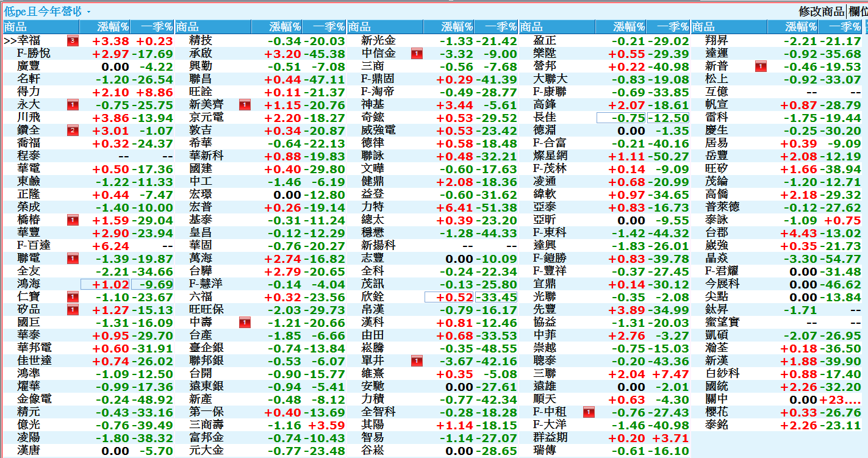Screen dimensions: 868x458
Task: Click the red badge next to 中壽
Action: [x=245, y=323]
